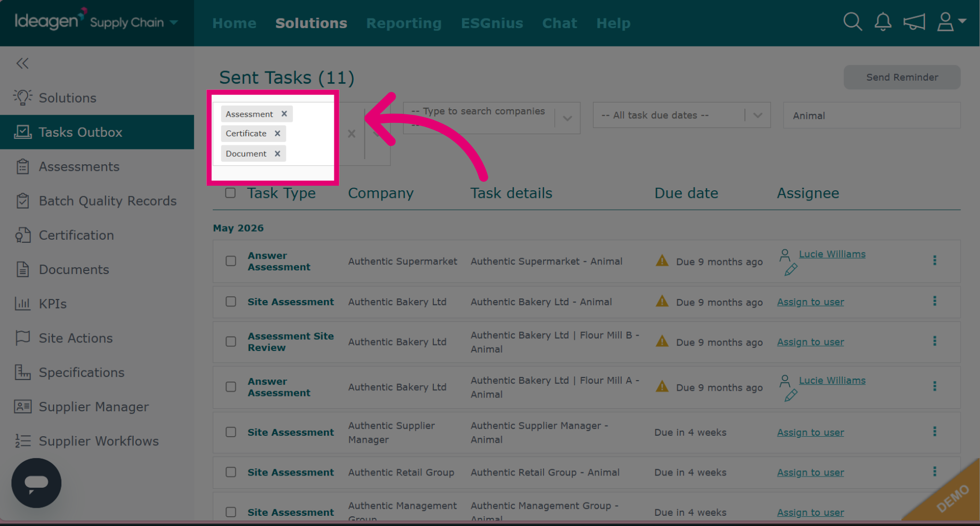This screenshot has width=980, height=526.
Task: Open Lucie Williams link on Authentic Supermarket row
Action: point(832,254)
